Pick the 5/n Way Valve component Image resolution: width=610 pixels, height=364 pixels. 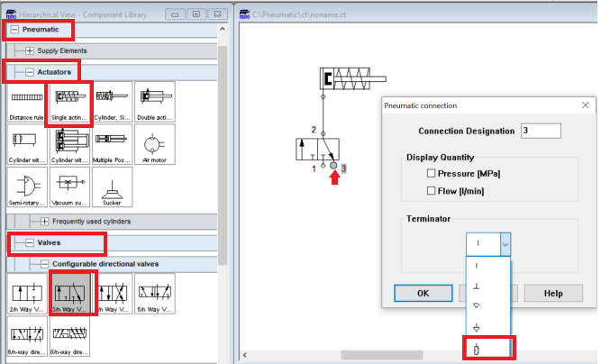click(153, 295)
